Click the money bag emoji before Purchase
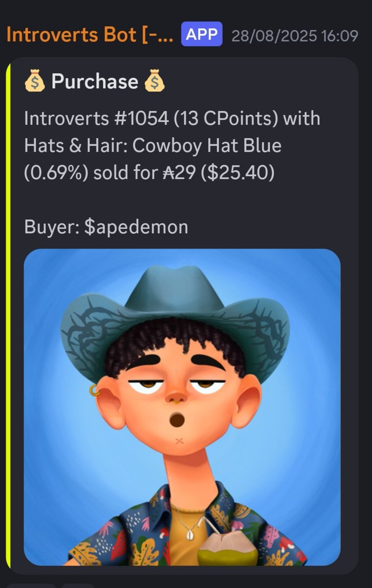Screen dimensions: 372x588 point(35,82)
